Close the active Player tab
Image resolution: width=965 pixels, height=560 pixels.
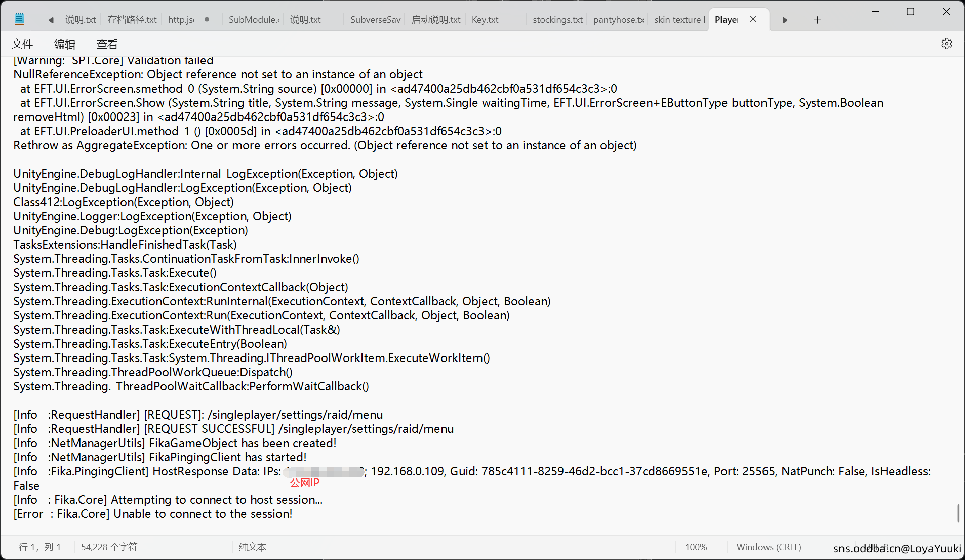tap(753, 19)
